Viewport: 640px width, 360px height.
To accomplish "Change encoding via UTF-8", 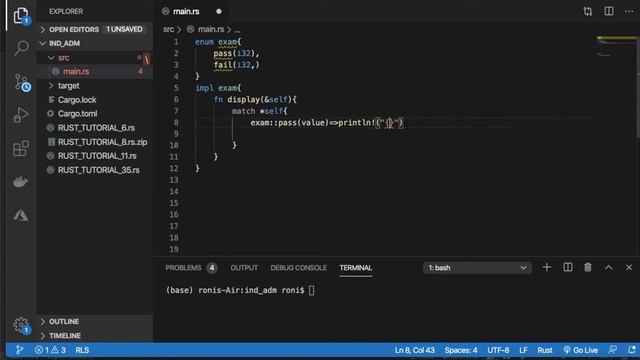I will point(498,350).
